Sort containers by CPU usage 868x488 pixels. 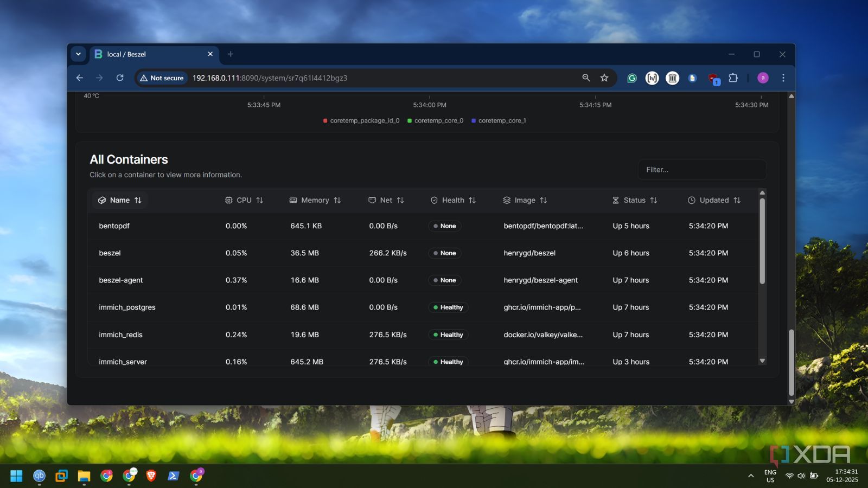click(x=244, y=200)
